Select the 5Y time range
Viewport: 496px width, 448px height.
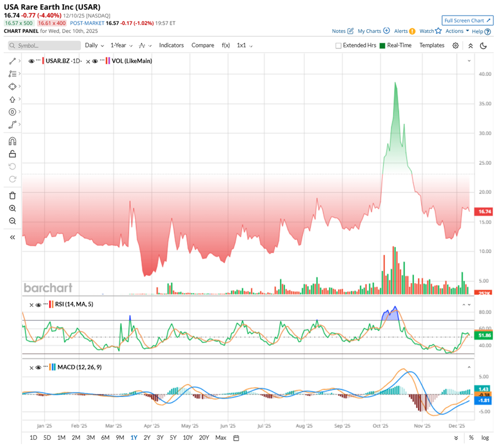[x=173, y=438]
